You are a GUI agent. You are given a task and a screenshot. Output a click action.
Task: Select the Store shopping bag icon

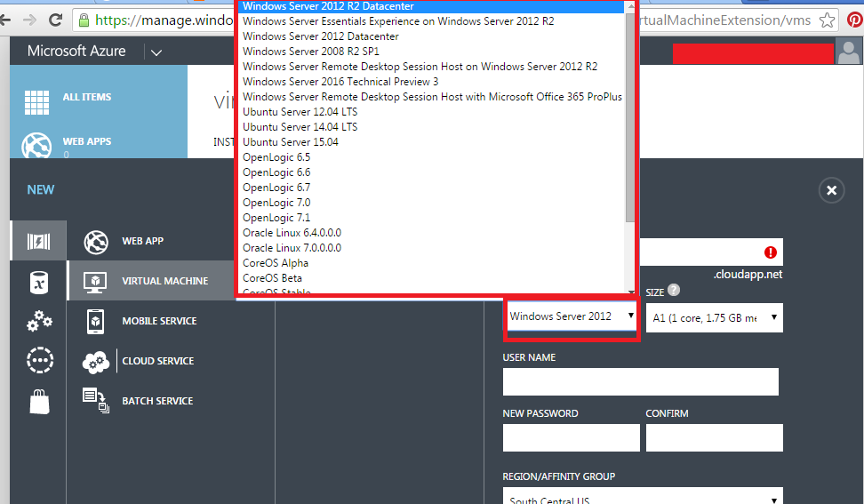(39, 401)
